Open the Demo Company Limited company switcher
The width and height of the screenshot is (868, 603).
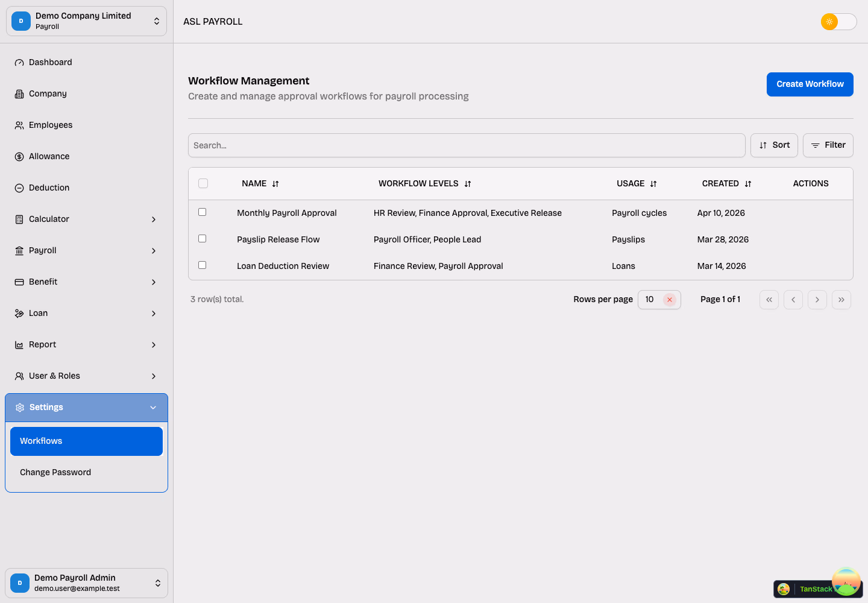[86, 21]
